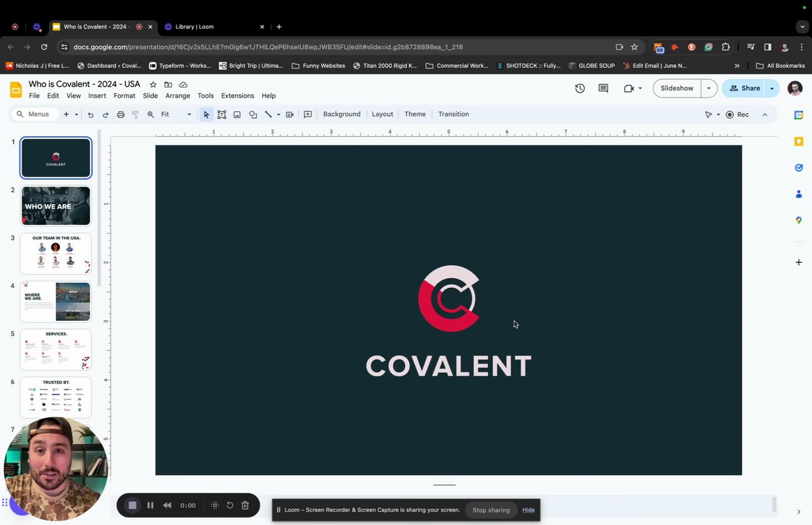This screenshot has height=525, width=812.
Task: Click the Background button
Action: pos(342,115)
